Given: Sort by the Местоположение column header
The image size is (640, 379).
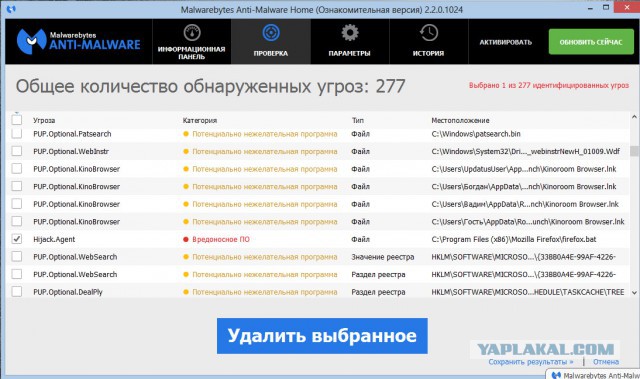Looking at the screenshot, I should click(460, 120).
